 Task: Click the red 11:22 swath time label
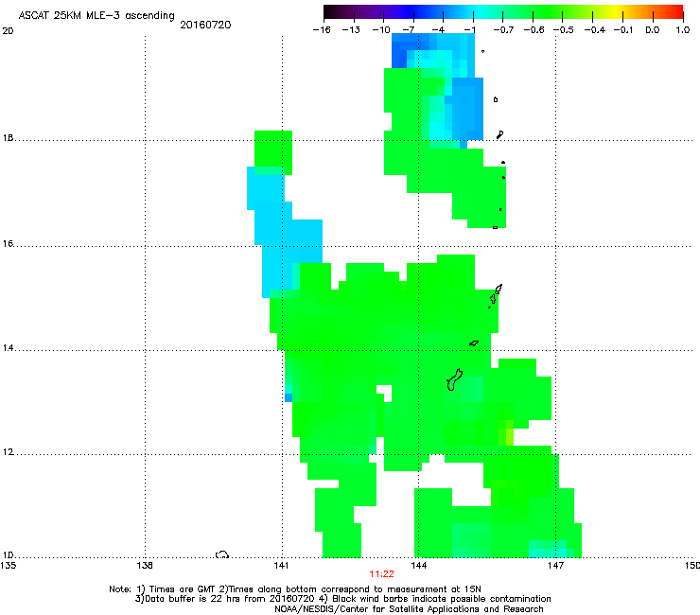382,574
